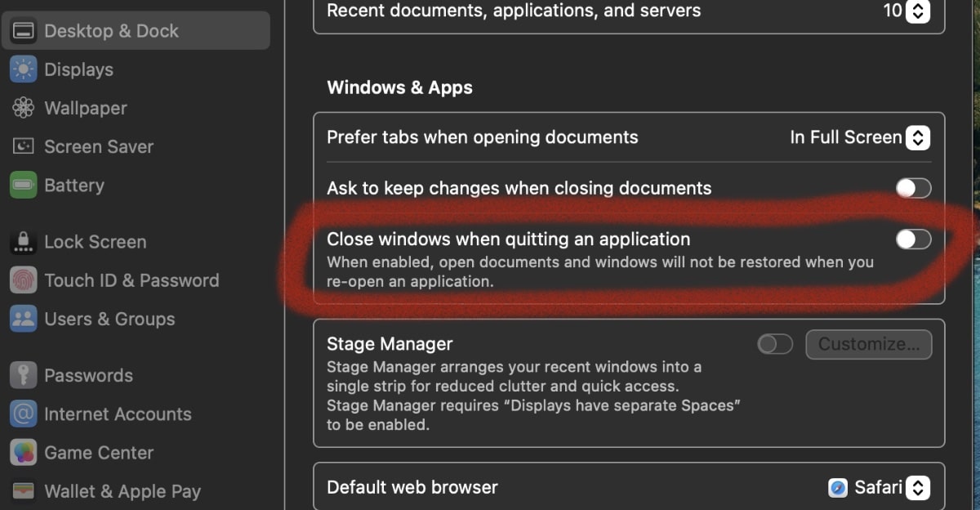Click the Internet Accounts @ icon

click(23, 414)
